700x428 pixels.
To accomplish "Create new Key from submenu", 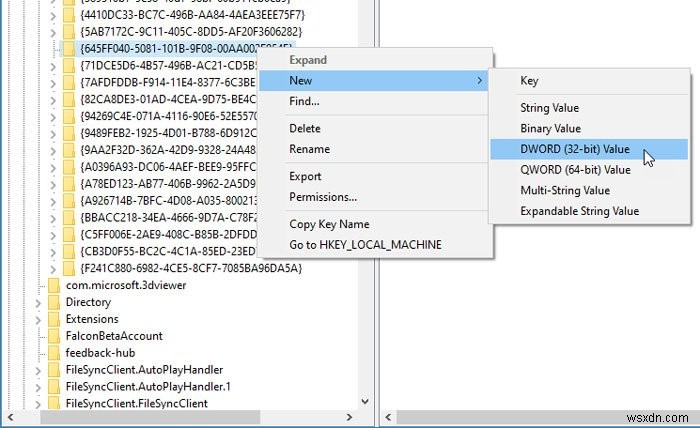I will pyautogui.click(x=589, y=81).
